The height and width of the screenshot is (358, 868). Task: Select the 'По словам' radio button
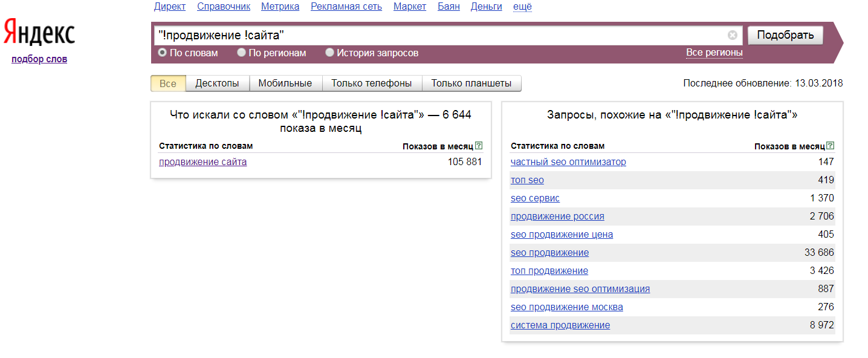coord(162,53)
